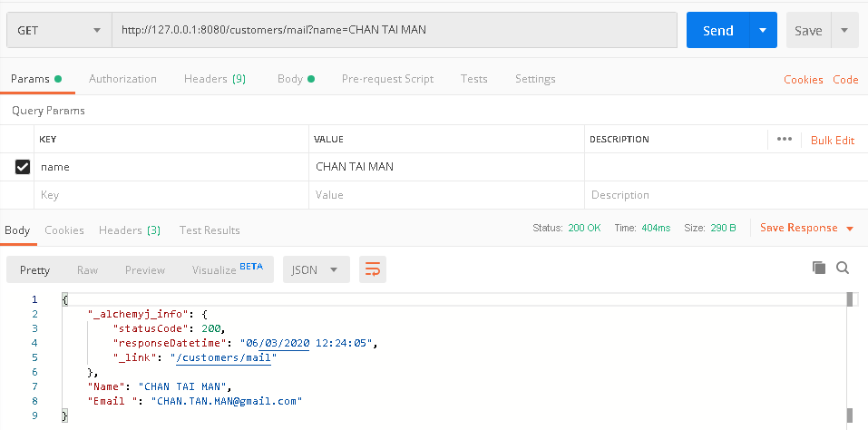Uncheck the name query param checkbox
The width and height of the screenshot is (868, 430).
pos(23,167)
